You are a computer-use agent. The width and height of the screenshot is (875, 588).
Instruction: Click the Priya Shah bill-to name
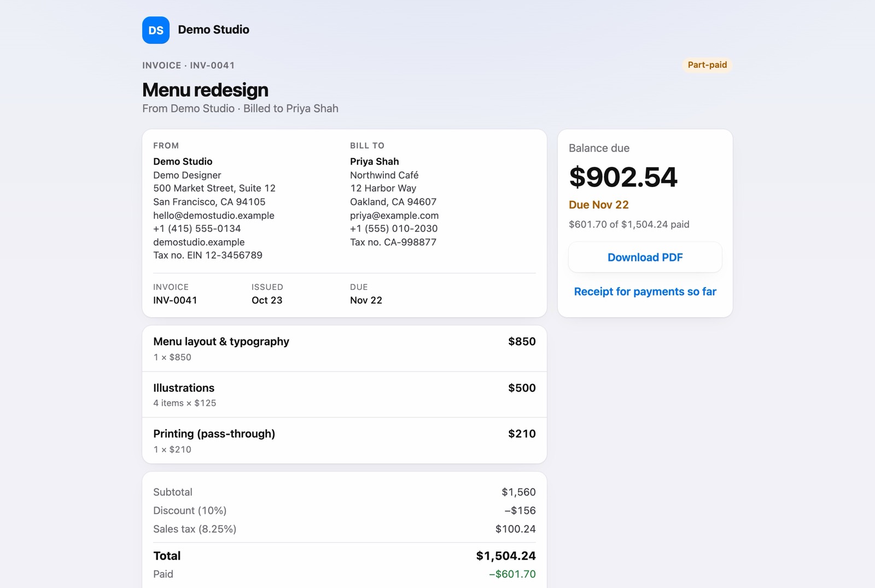[375, 161]
